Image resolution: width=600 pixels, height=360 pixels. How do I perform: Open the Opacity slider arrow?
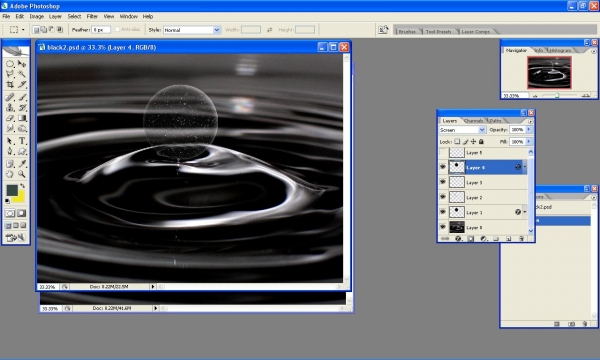pos(529,130)
